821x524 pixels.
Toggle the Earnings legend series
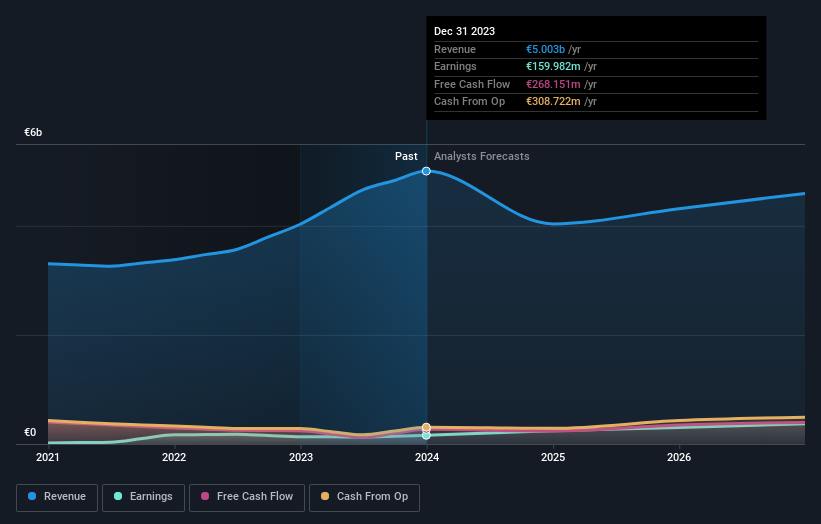143,497
